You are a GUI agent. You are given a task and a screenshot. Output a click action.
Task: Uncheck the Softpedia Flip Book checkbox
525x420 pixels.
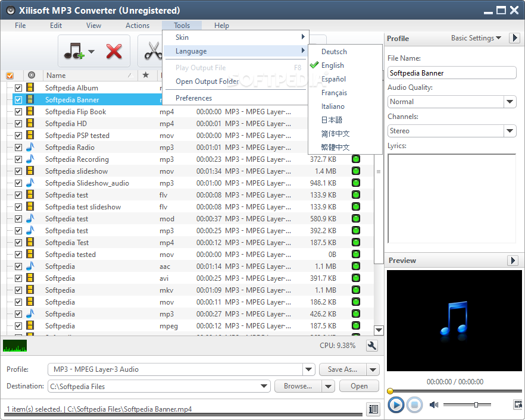click(18, 112)
